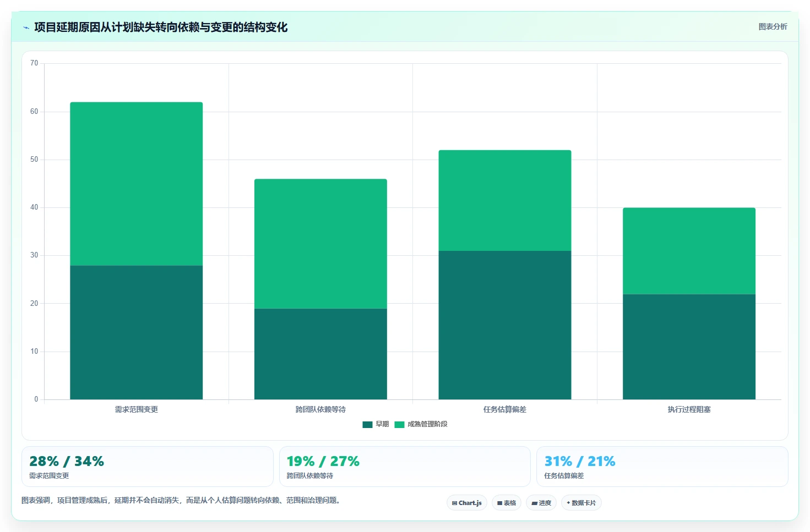This screenshot has width=810, height=532.
Task: Click the light green segment of 任务估算偏差 bar
Action: click(x=505, y=200)
